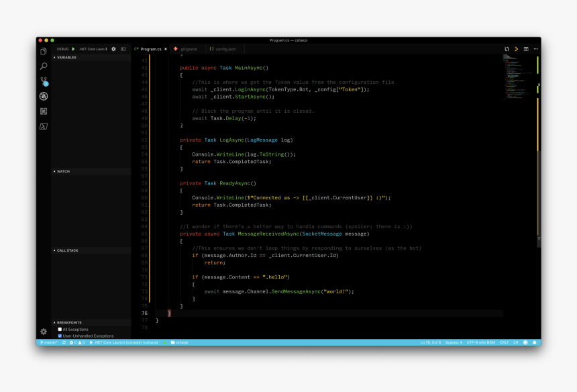Click the StartAsync call on line 46

[x=250, y=97]
